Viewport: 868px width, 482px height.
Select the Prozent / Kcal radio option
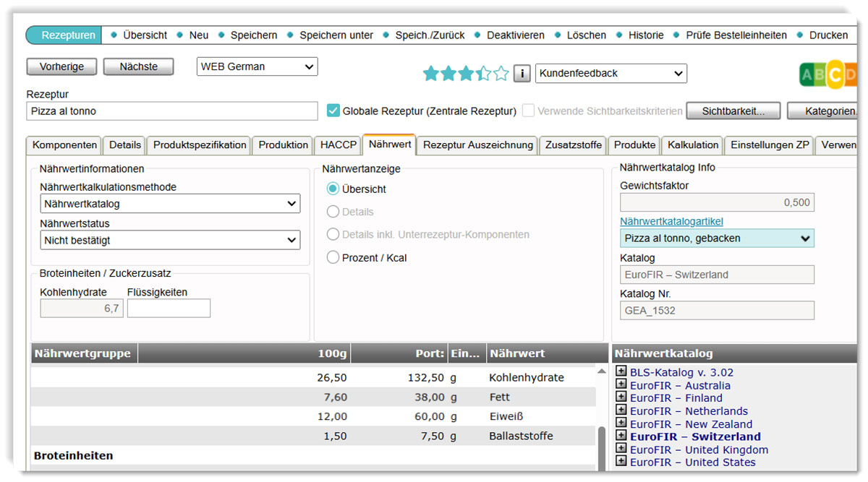tap(333, 257)
